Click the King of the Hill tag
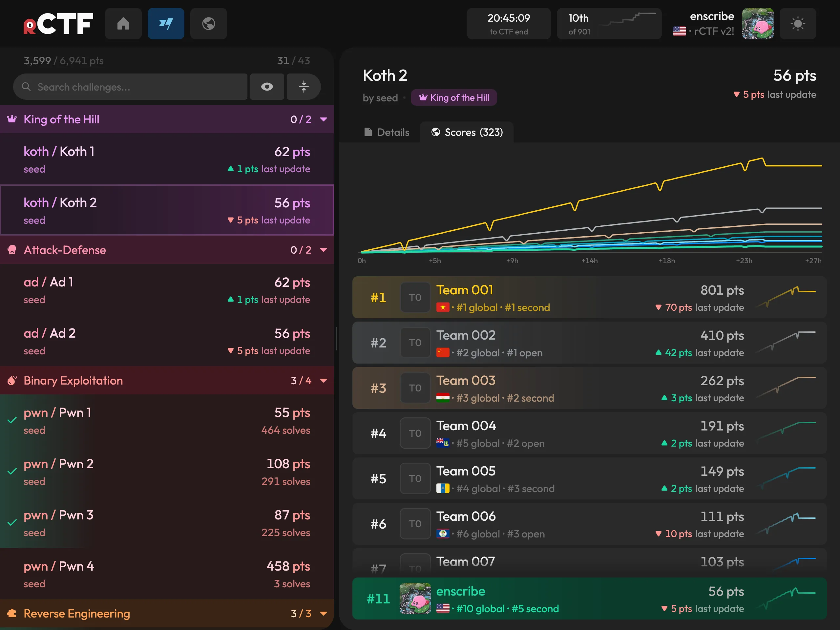Image resolution: width=840 pixels, height=630 pixels. [x=454, y=97]
